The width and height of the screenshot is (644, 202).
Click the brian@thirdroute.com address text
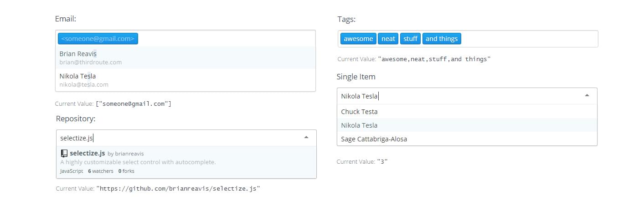[x=90, y=62]
